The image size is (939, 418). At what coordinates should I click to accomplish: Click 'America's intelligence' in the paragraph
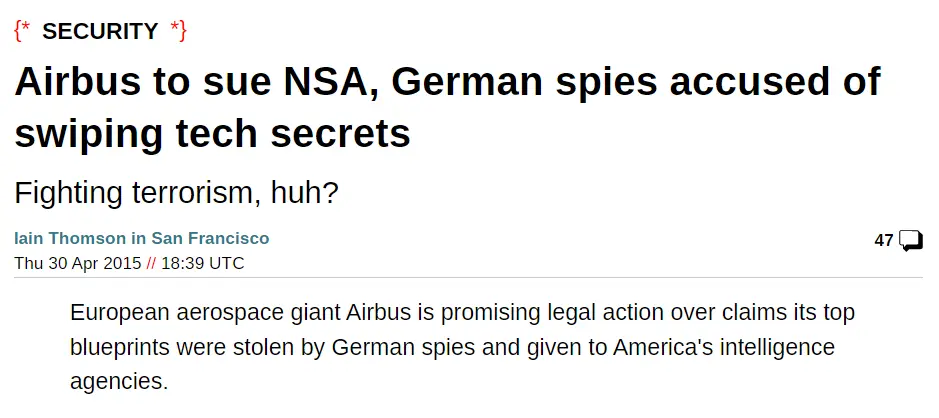pos(723,347)
